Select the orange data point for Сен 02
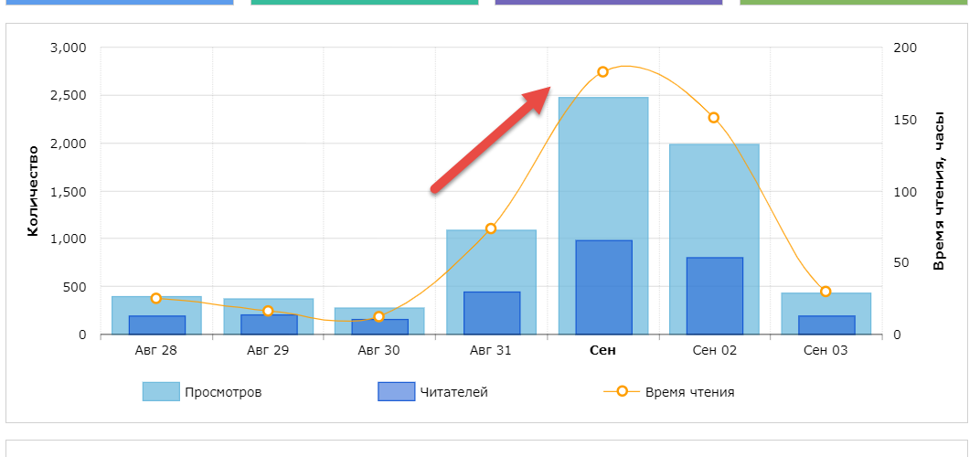This screenshot has height=457, width=980. (714, 118)
